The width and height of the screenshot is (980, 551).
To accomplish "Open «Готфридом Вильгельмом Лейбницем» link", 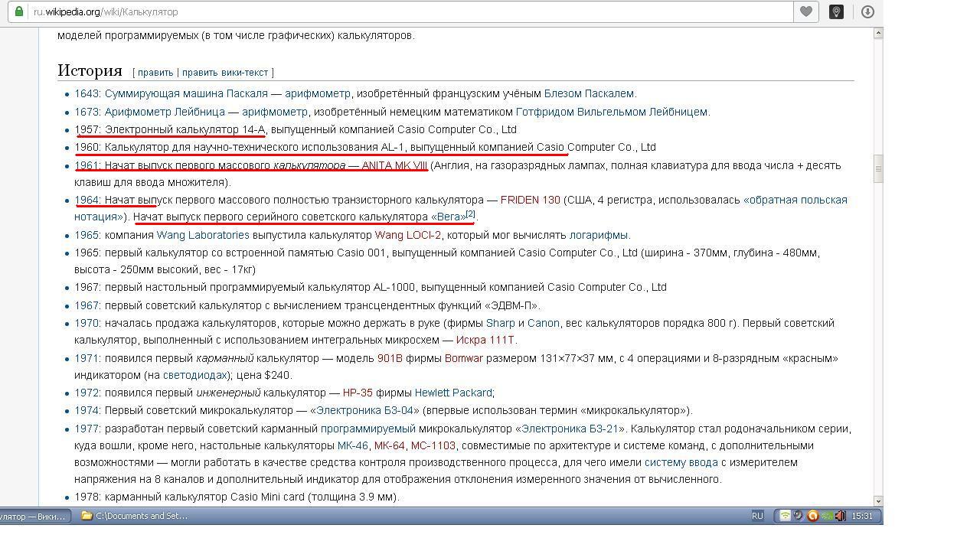I will pyautogui.click(x=612, y=112).
